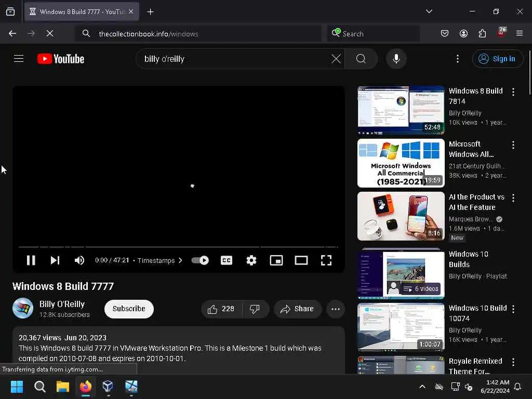
Task: Start voice search with the microphone
Action: point(396,59)
